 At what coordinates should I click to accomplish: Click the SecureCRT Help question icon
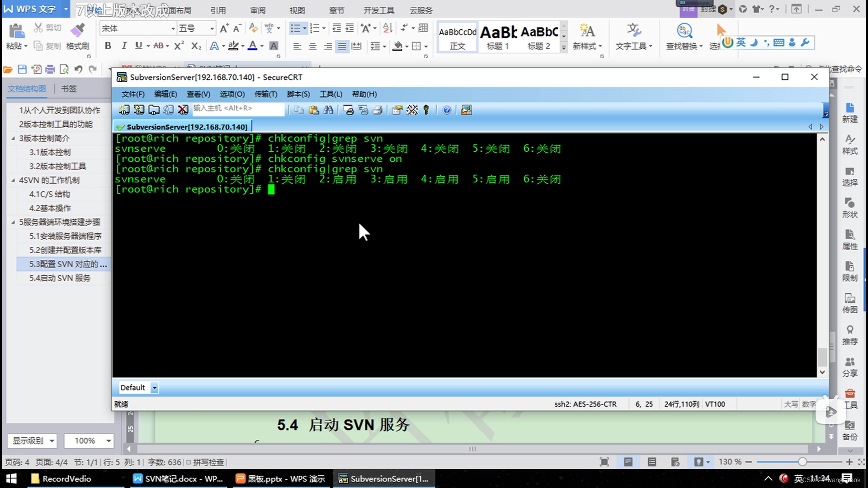(x=447, y=110)
